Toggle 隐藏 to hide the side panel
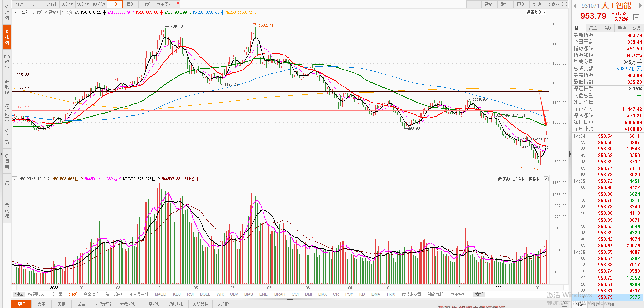 coord(553,4)
